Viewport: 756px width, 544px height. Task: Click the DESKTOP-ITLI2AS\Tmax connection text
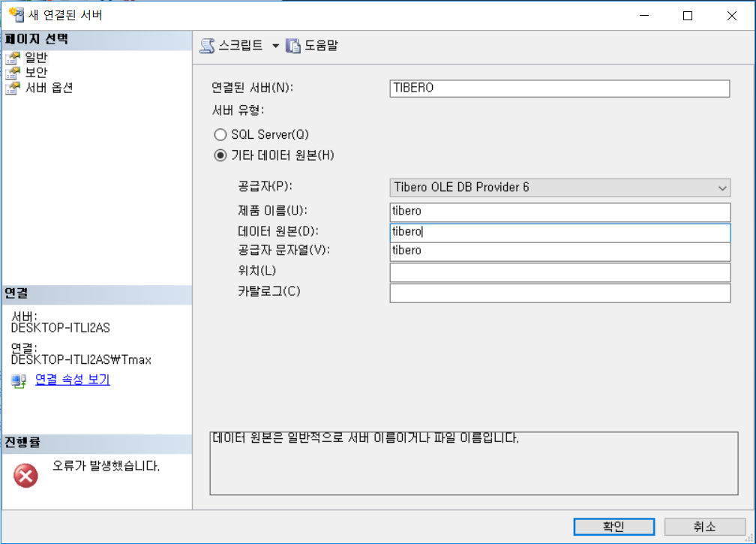81,359
